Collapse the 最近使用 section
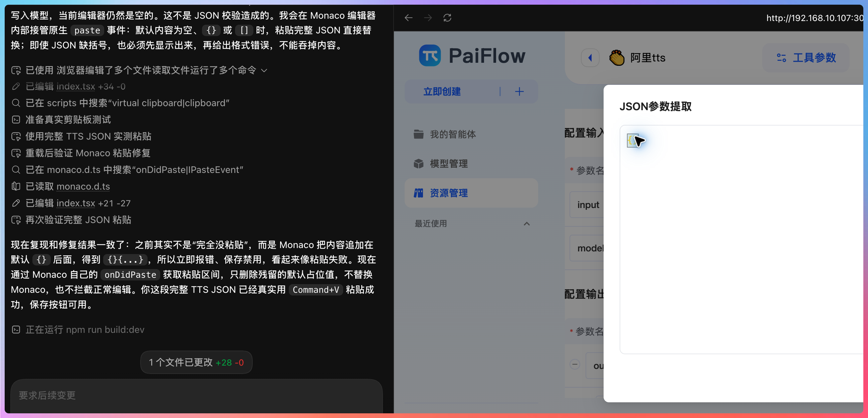Viewport: 868px width, 418px height. click(x=527, y=223)
